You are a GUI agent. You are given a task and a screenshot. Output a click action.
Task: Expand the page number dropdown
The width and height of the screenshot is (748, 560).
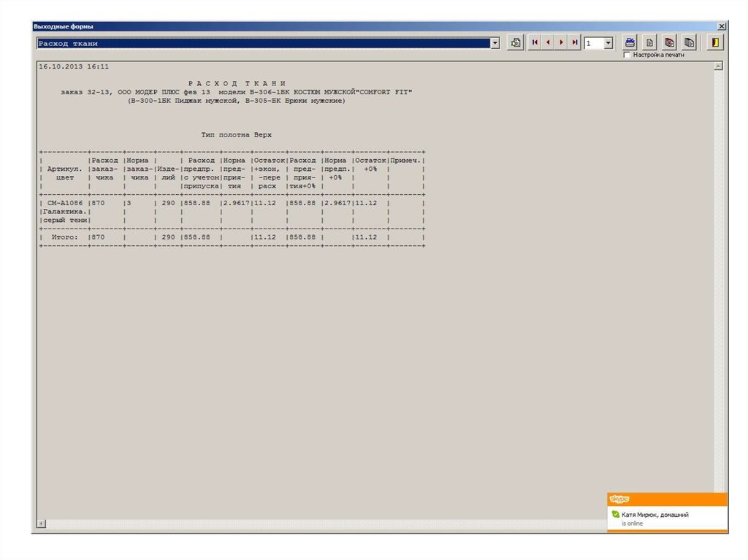pyautogui.click(x=608, y=44)
